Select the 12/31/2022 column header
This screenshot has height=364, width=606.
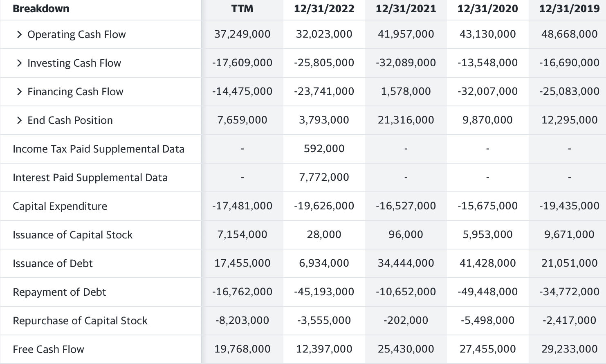(x=324, y=9)
